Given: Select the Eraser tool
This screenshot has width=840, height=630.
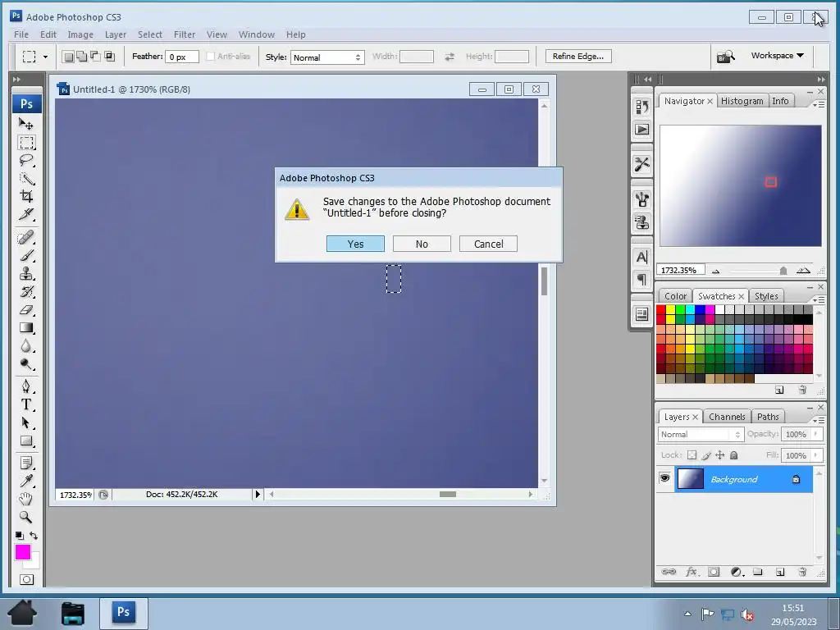Looking at the screenshot, I should [x=25, y=310].
